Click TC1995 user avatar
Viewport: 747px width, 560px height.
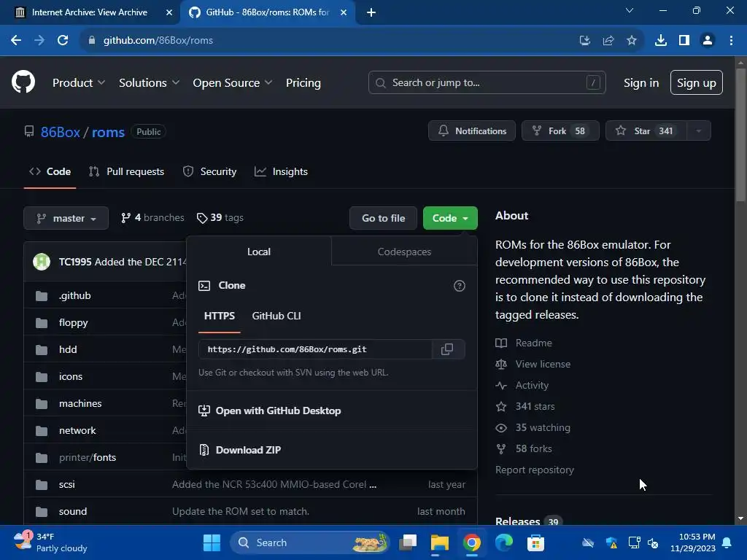point(42,262)
